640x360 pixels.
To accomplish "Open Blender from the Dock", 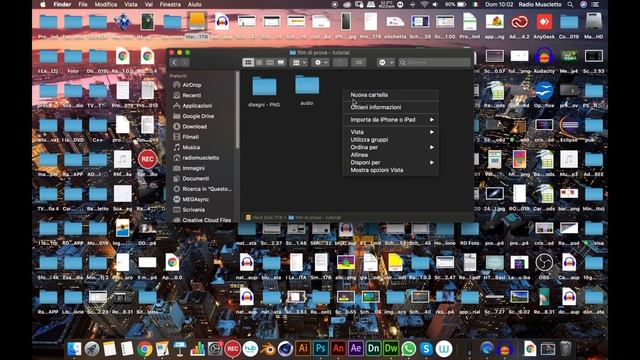I will (x=268, y=349).
